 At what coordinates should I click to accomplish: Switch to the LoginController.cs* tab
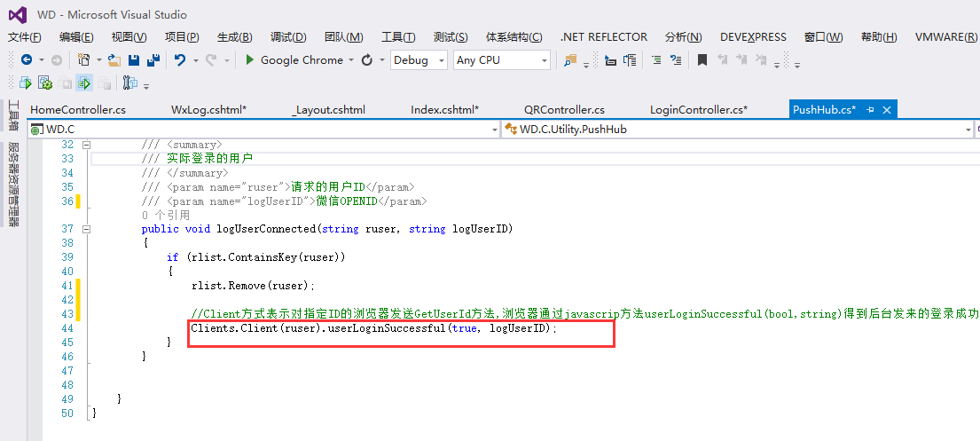click(699, 109)
